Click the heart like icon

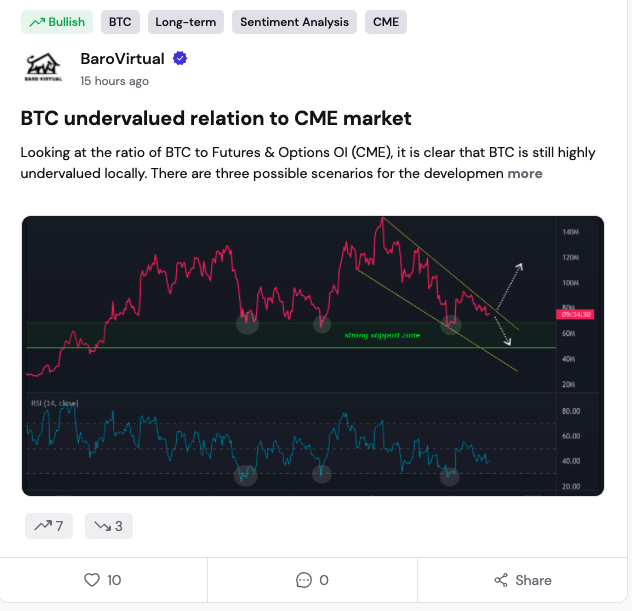coord(92,580)
